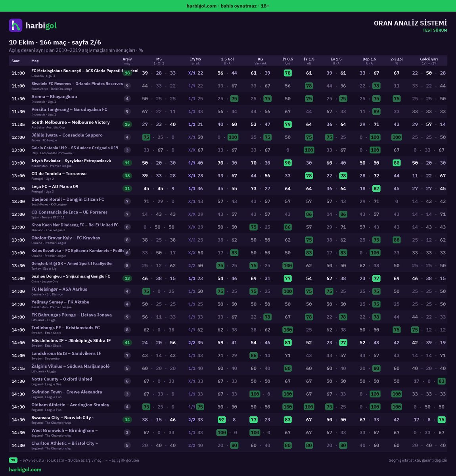Viewport: 456px width, 476px height.
Task: Select Notts County – Oxford United match
Action: coord(228,381)
